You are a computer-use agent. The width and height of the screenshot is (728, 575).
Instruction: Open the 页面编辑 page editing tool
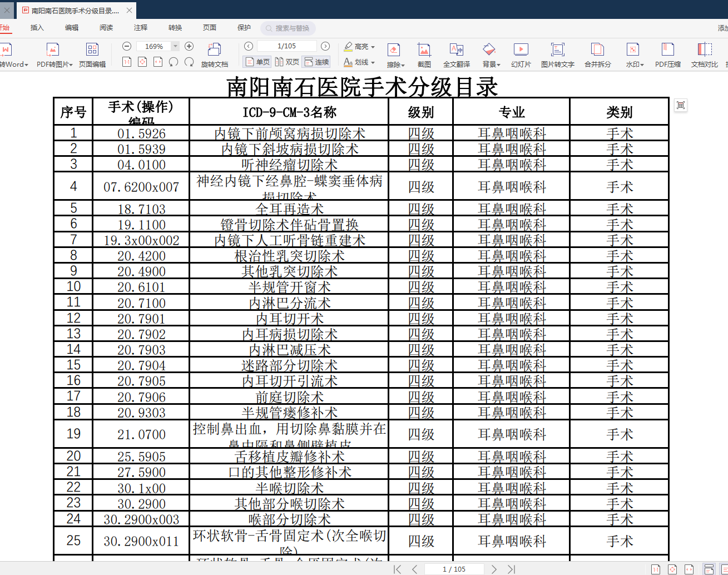point(92,50)
